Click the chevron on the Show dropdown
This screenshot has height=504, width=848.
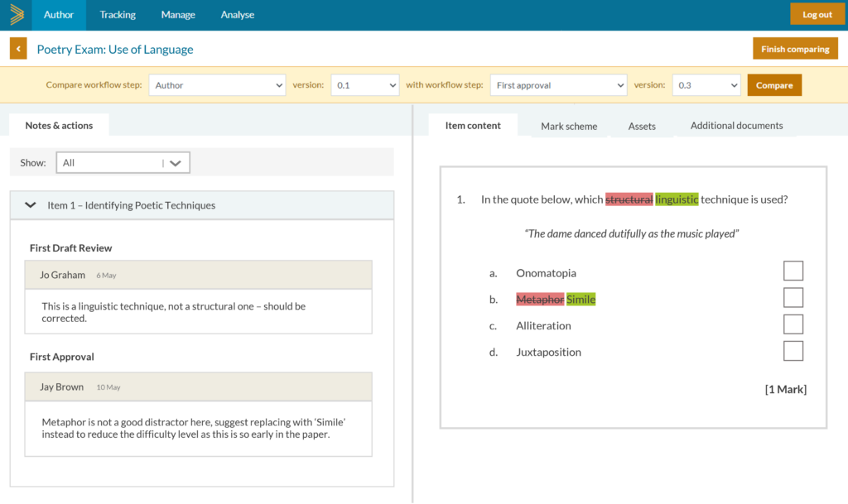(x=175, y=162)
